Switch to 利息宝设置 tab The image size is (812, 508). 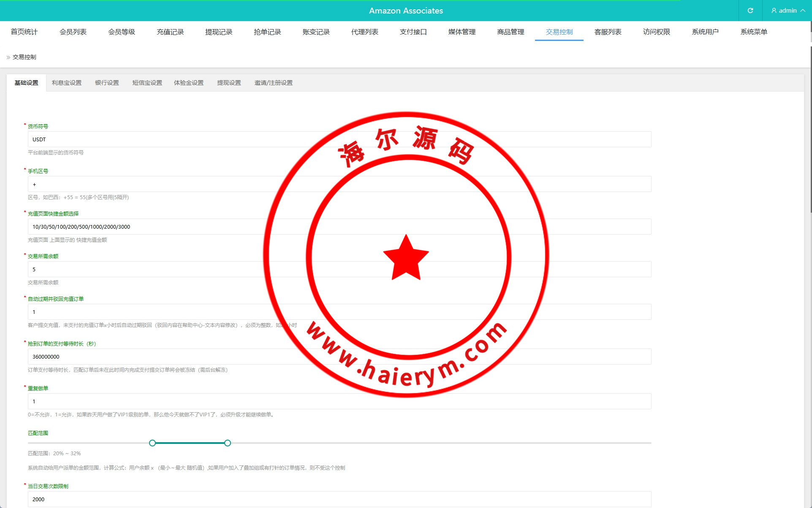point(67,83)
